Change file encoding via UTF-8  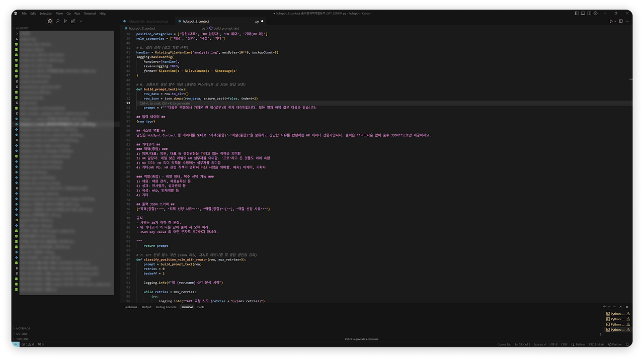coord(553,344)
